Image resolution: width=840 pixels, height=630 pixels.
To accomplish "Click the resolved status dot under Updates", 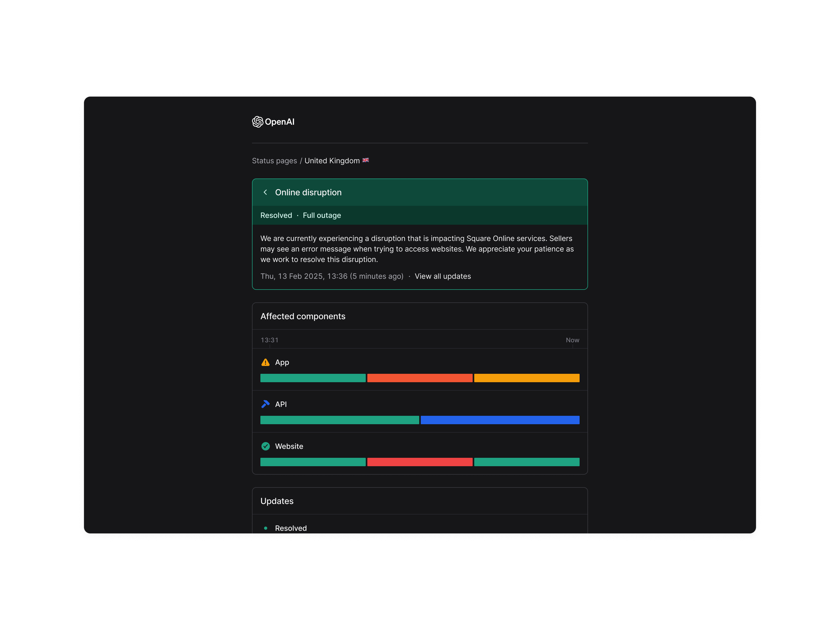I will point(266,528).
